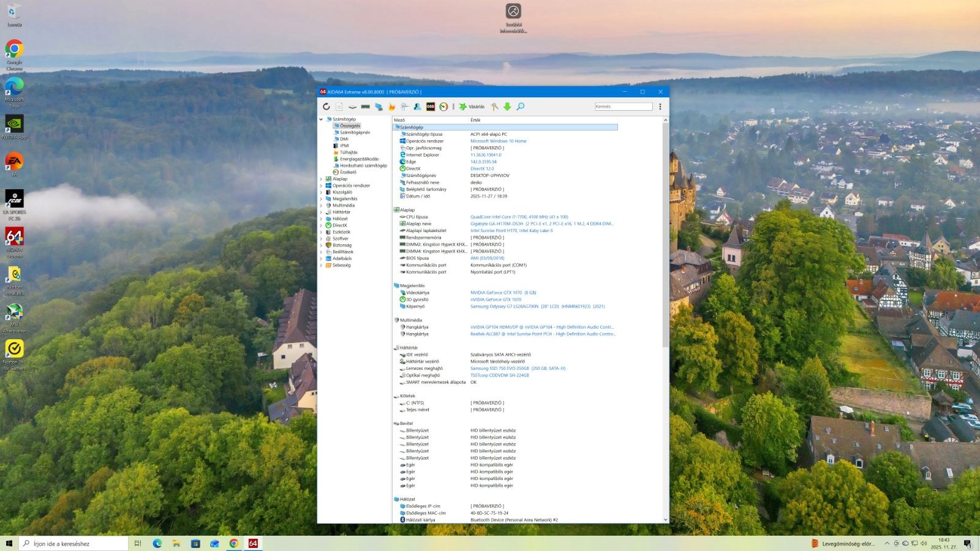This screenshot has height=551, width=980.
Task: Click Realtek ALC887 audio link
Action: tap(543, 334)
